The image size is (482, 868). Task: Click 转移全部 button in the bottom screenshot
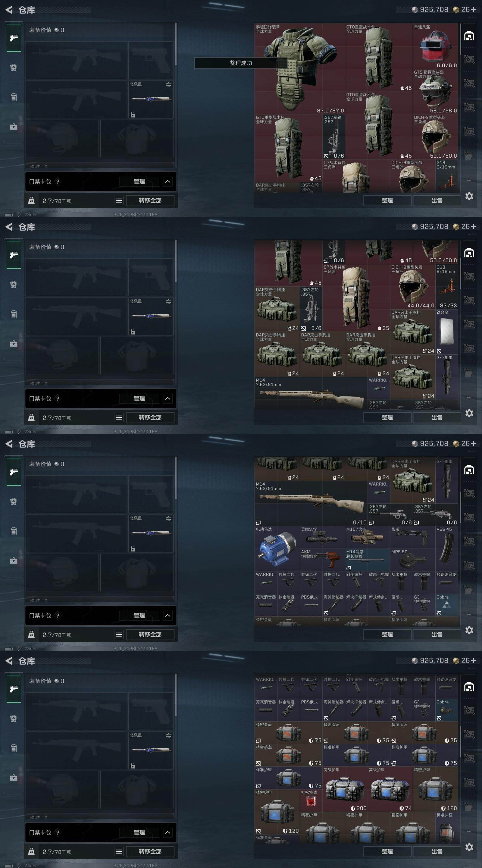click(150, 851)
